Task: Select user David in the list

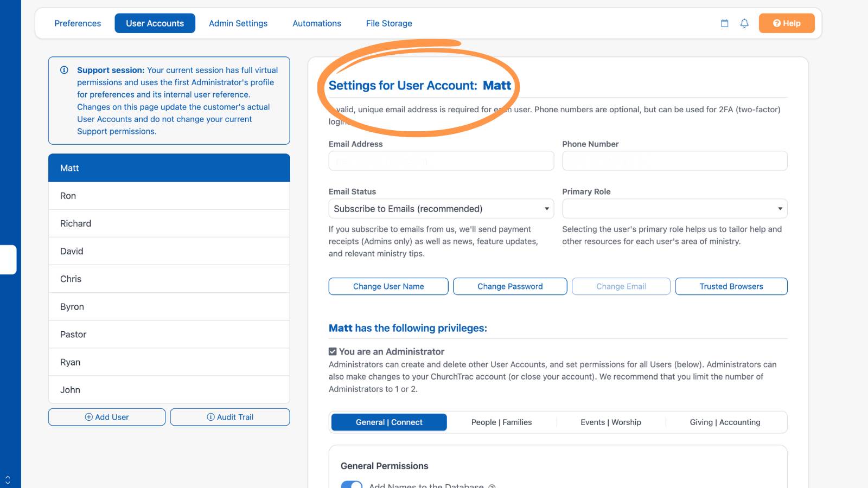Action: 169,251
